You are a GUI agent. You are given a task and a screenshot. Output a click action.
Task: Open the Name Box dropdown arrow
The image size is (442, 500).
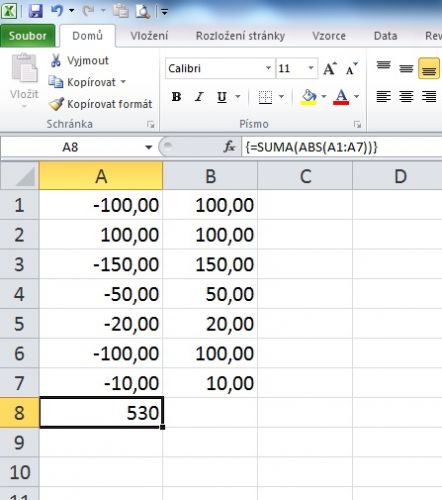point(148,147)
